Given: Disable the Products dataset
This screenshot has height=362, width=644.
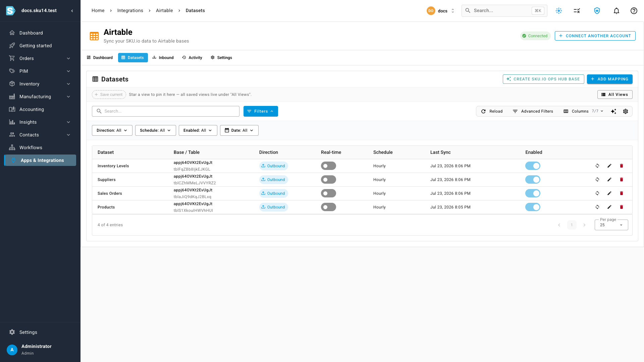Looking at the screenshot, I should click(533, 207).
